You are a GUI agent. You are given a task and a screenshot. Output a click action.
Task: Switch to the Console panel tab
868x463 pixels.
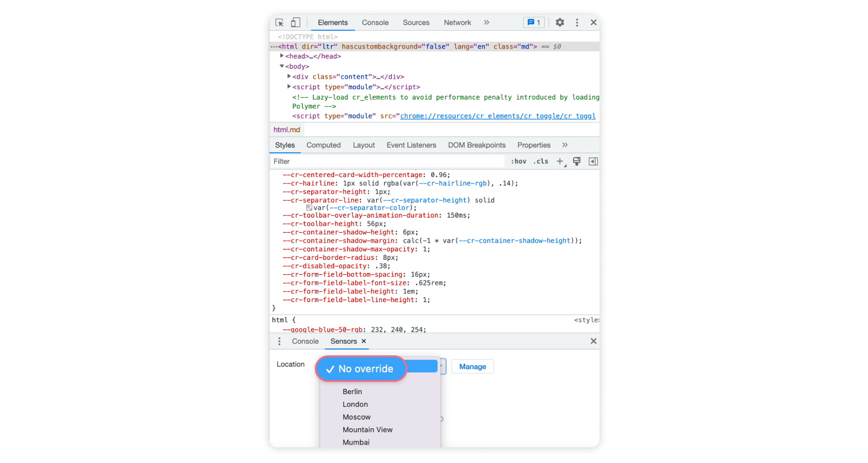pyautogui.click(x=375, y=22)
